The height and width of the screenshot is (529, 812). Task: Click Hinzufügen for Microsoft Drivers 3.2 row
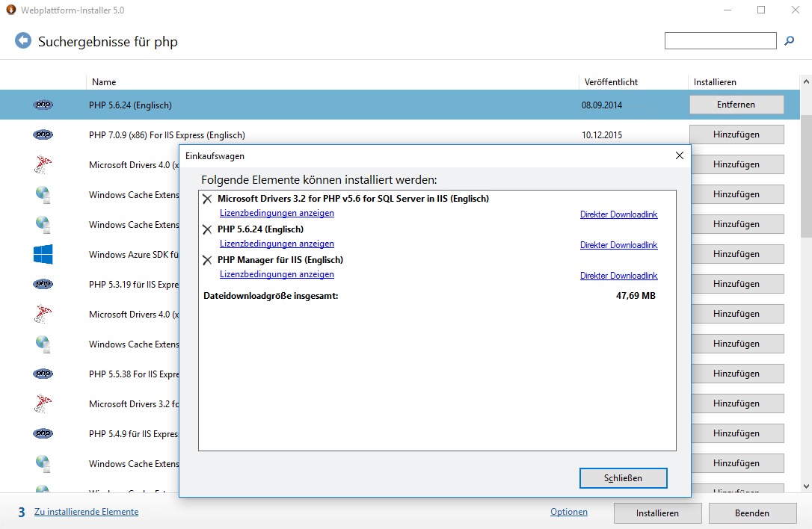(736, 403)
